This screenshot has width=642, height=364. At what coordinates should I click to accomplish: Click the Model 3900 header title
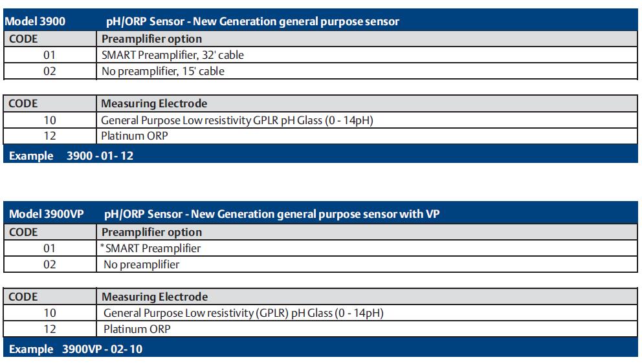[x=35, y=21]
